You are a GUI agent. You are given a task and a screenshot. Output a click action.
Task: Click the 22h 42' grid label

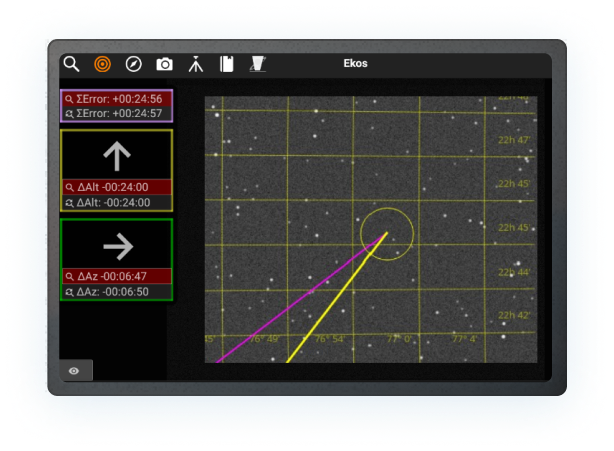tap(514, 316)
